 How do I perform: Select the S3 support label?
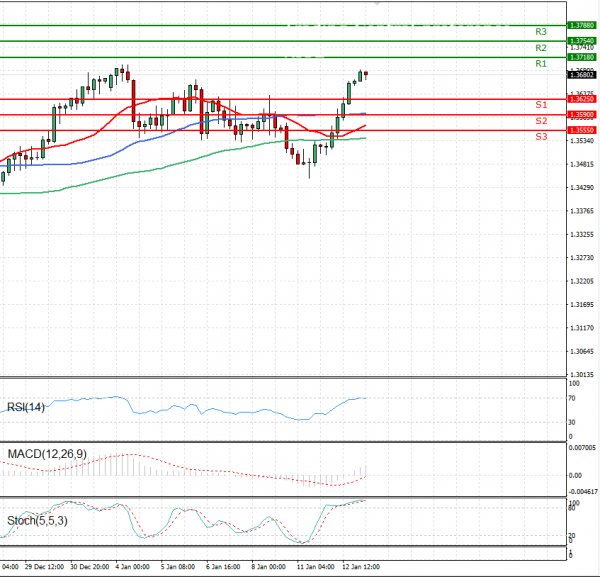click(x=540, y=136)
